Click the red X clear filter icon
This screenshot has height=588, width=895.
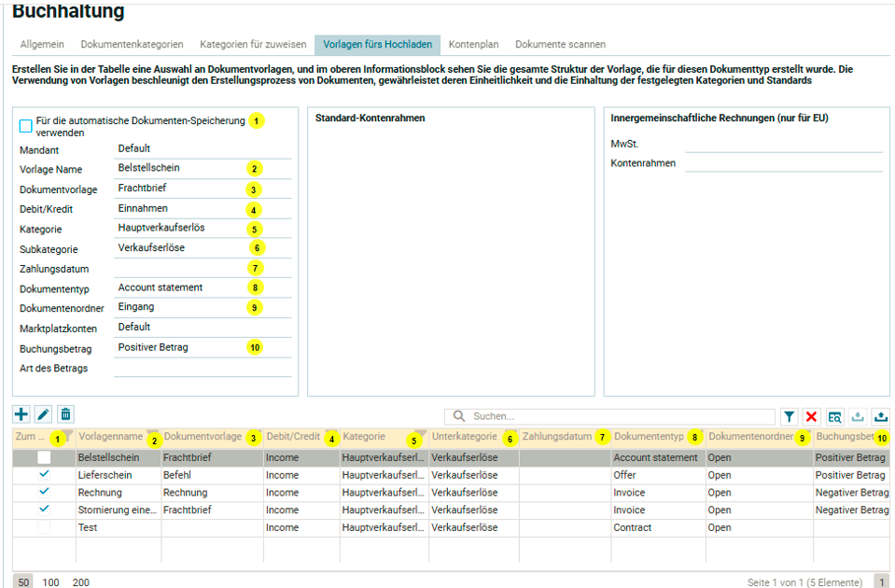click(x=812, y=417)
